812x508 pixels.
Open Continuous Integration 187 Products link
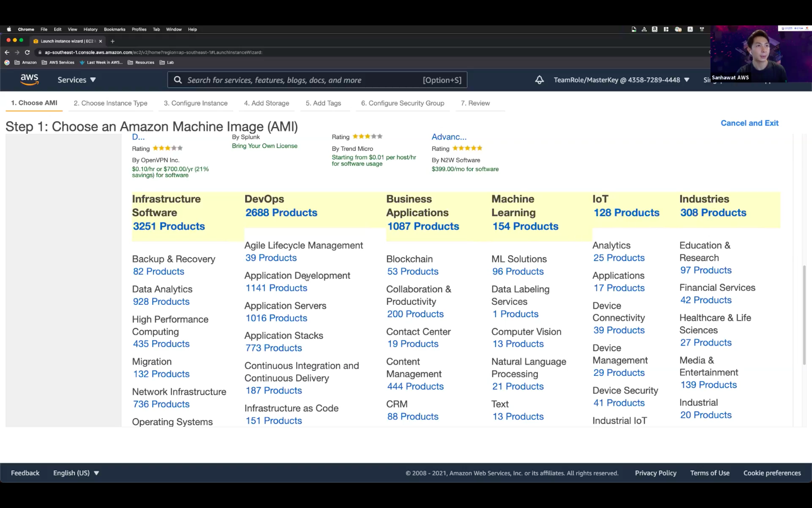pos(273,391)
